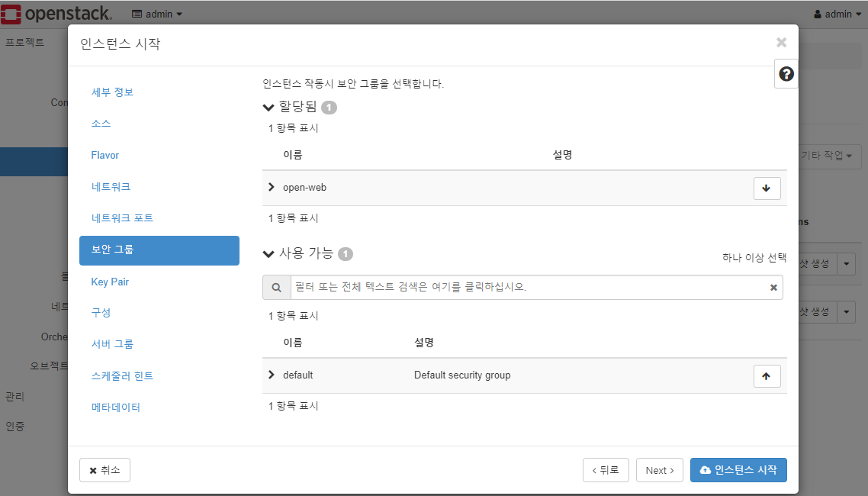Expand the default security group row
The height and width of the screenshot is (496, 868).
[x=272, y=375]
